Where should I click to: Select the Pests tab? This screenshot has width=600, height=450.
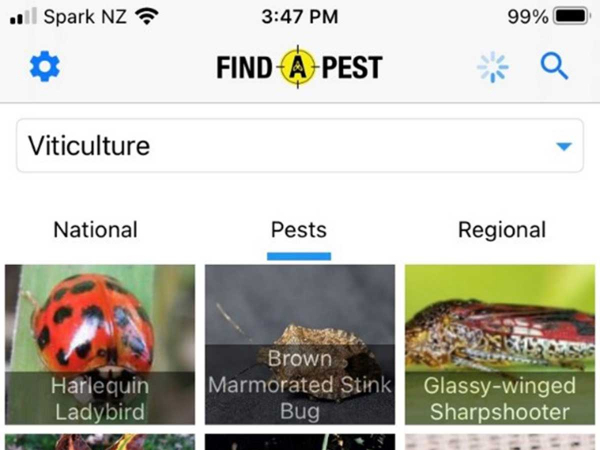click(299, 230)
